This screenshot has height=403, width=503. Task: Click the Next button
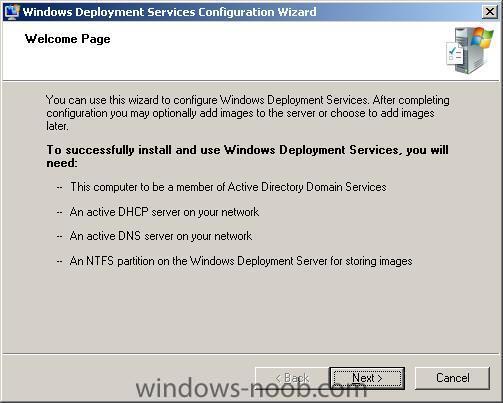(367, 378)
